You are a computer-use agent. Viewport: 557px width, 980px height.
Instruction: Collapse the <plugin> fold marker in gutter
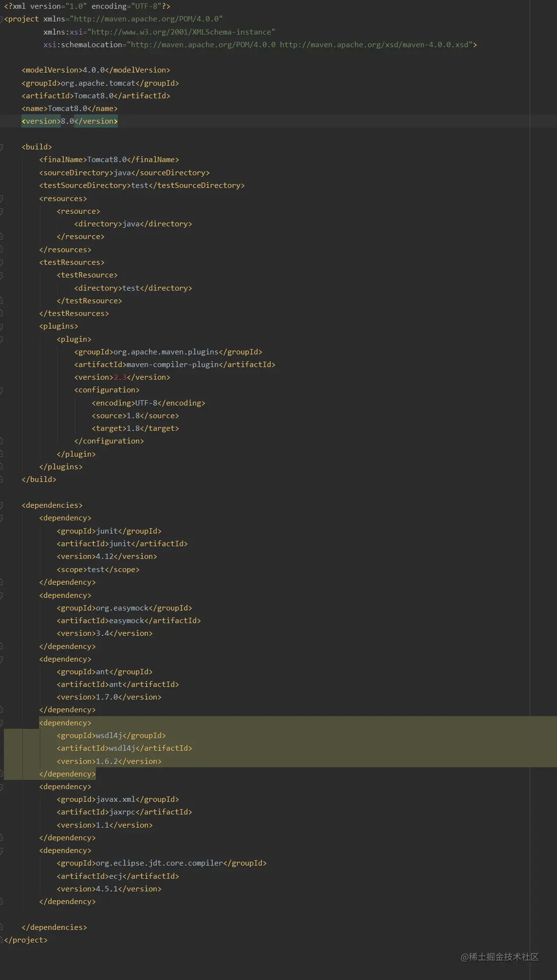[1, 339]
